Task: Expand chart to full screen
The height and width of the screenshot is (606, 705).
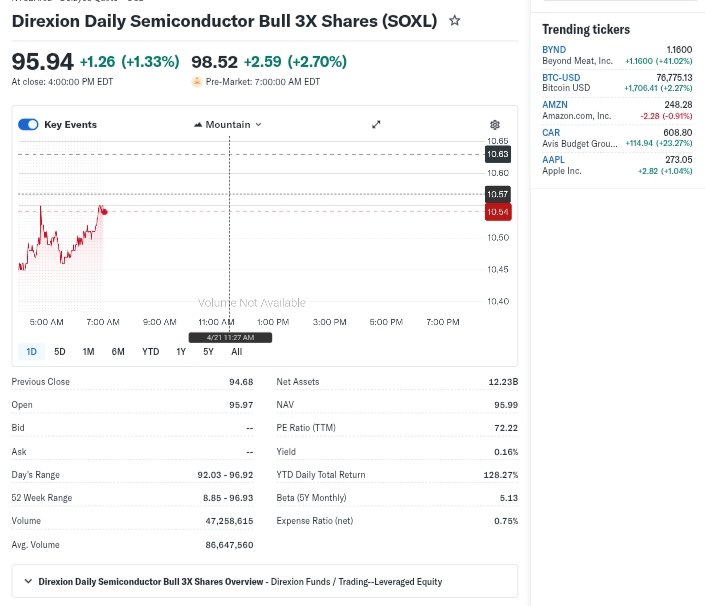Action: click(376, 125)
